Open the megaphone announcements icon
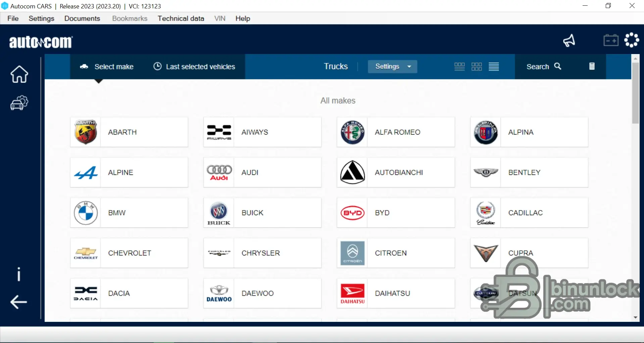Image resolution: width=644 pixels, height=343 pixels. coord(569,41)
